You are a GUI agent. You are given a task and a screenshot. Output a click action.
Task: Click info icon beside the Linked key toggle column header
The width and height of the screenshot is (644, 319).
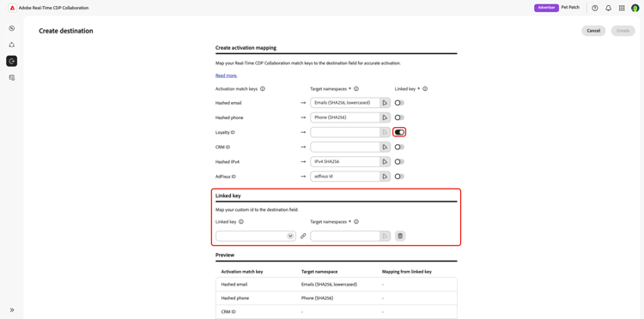point(425,88)
